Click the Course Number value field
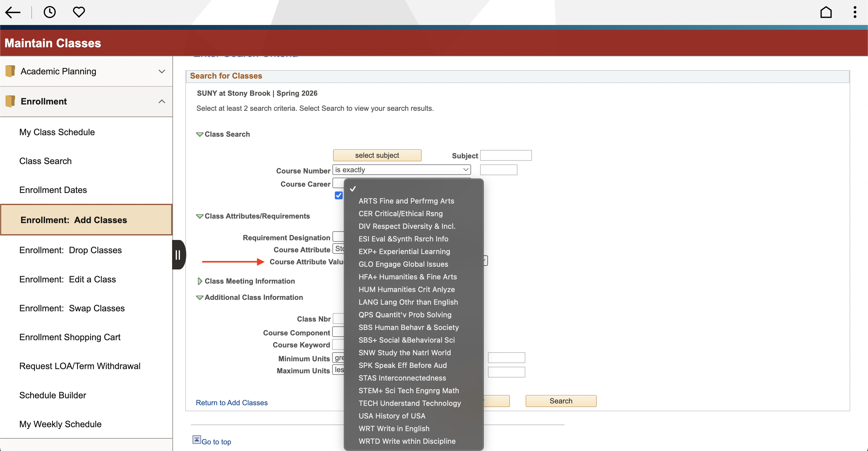The image size is (868, 451). (x=498, y=170)
